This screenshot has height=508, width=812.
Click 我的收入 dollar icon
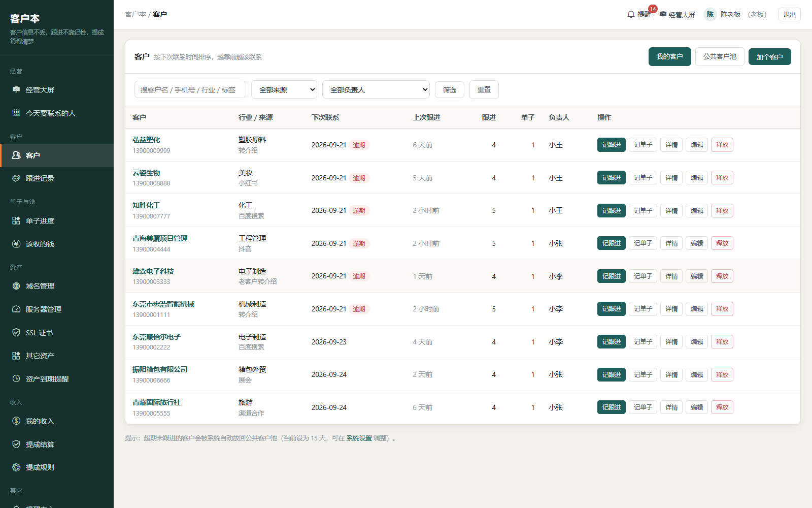click(x=16, y=421)
